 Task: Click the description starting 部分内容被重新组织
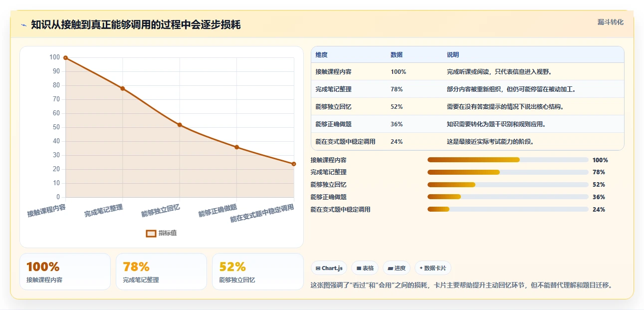[511, 89]
